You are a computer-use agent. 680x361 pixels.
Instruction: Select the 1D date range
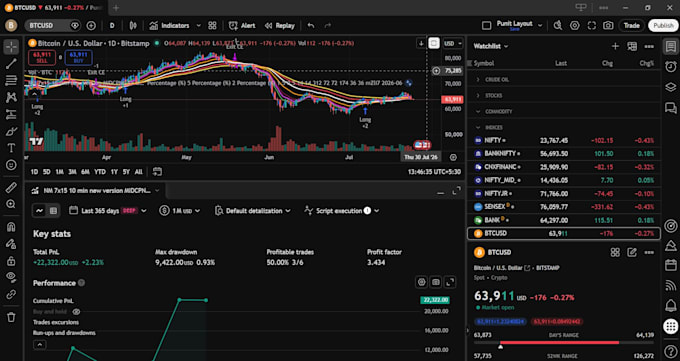pos(34,172)
